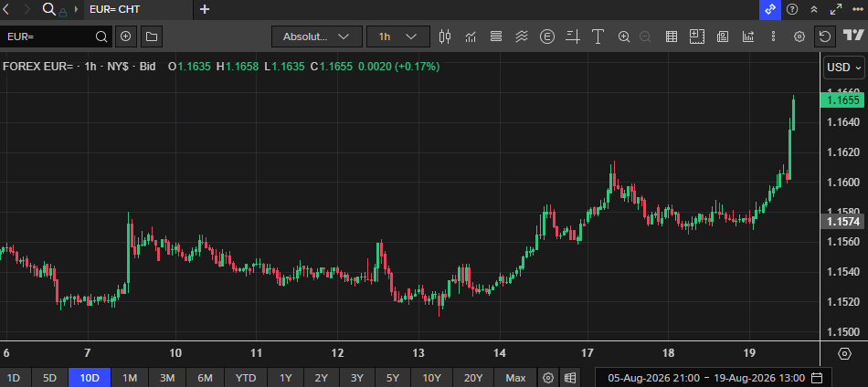
Task: Click the reset chart undo arrow
Action: pyautogui.click(x=825, y=37)
